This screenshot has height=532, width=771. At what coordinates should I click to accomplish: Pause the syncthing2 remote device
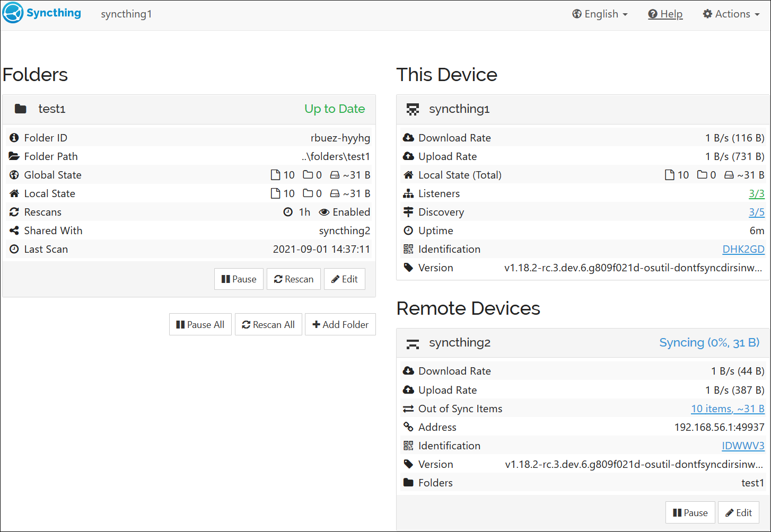tap(690, 513)
